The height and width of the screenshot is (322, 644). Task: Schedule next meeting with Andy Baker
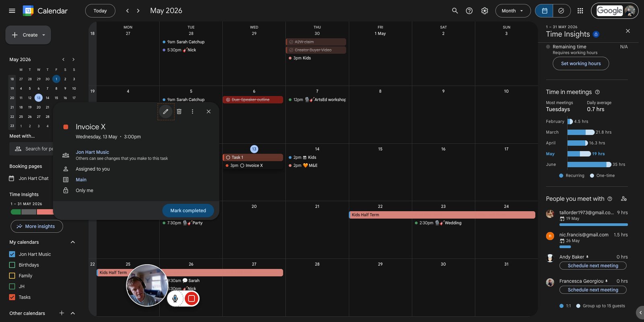coord(593,266)
